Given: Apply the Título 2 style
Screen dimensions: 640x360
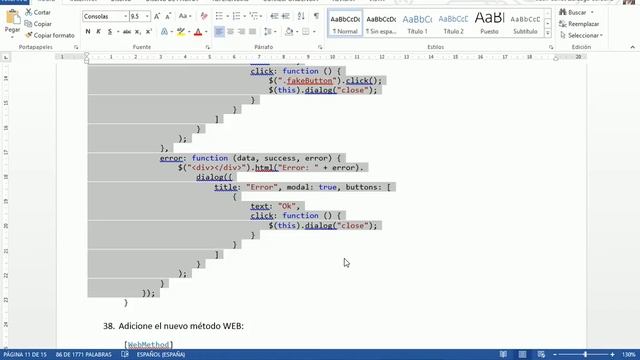Looking at the screenshot, I should 453,24.
